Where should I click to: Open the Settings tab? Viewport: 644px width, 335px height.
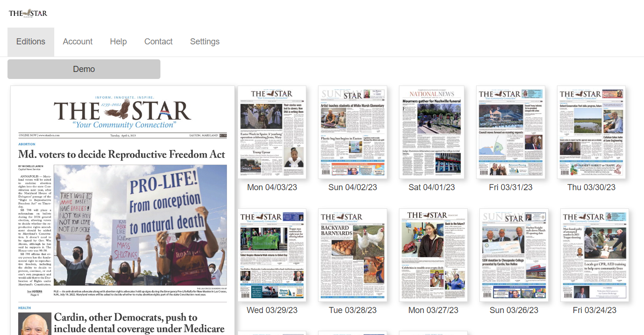point(205,42)
